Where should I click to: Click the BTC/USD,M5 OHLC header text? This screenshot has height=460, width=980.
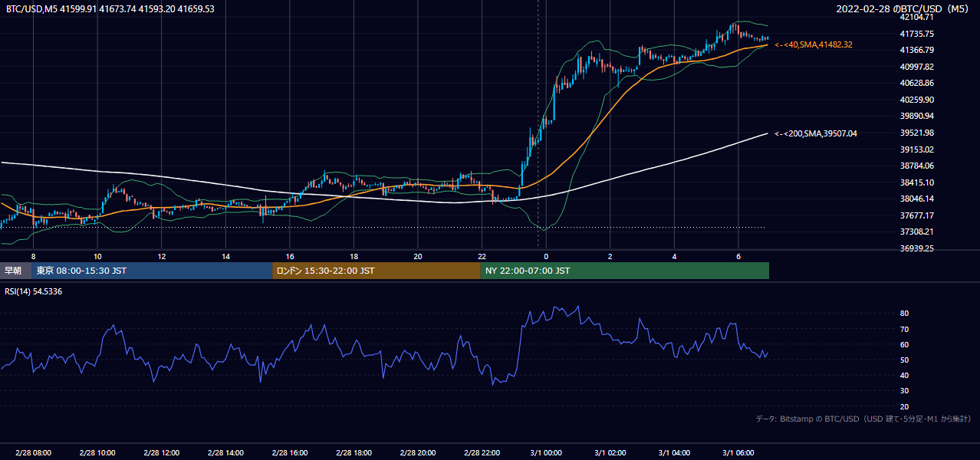110,9
